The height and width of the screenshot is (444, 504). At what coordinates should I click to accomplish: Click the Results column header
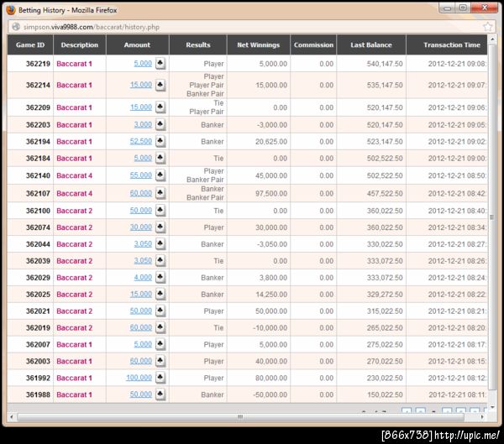coord(198,44)
